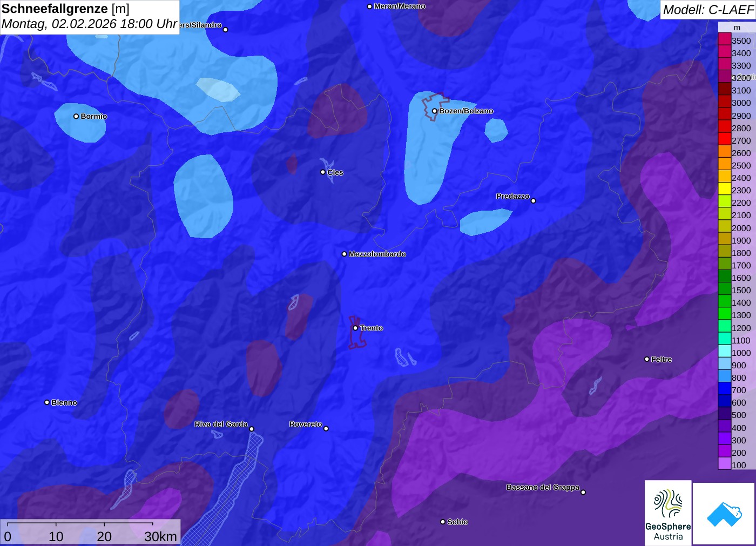Viewport: 756px width, 546px height.
Task: Click the 'Modell: C-LAEF' label
Action: pyautogui.click(x=708, y=10)
